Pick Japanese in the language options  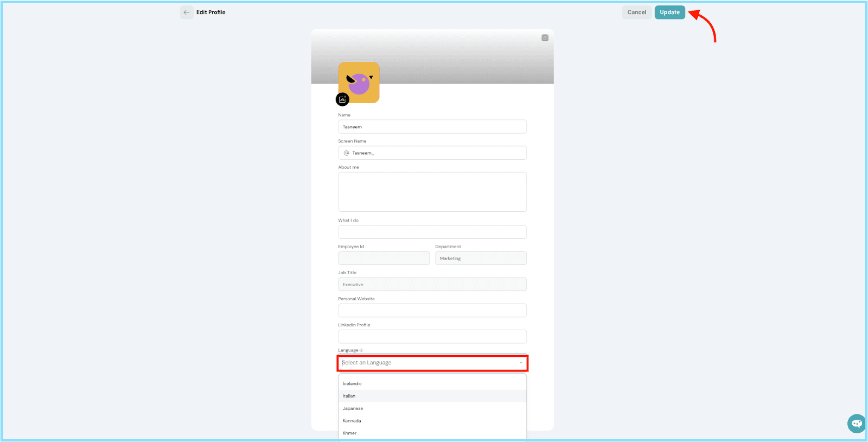[x=353, y=409]
